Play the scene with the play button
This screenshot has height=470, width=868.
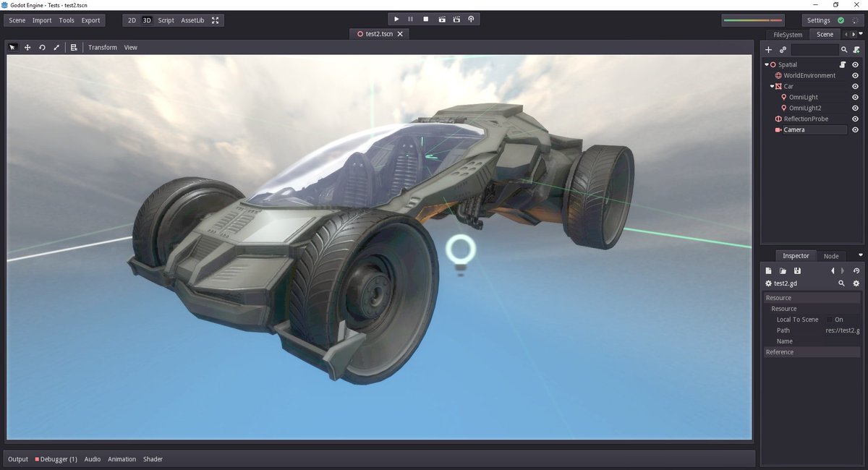pos(396,19)
